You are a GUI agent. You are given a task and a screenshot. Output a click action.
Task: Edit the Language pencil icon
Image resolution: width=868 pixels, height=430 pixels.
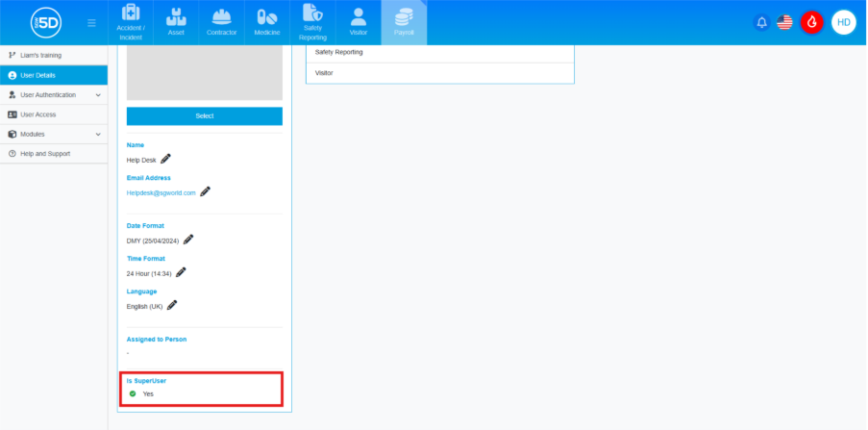[x=172, y=305]
